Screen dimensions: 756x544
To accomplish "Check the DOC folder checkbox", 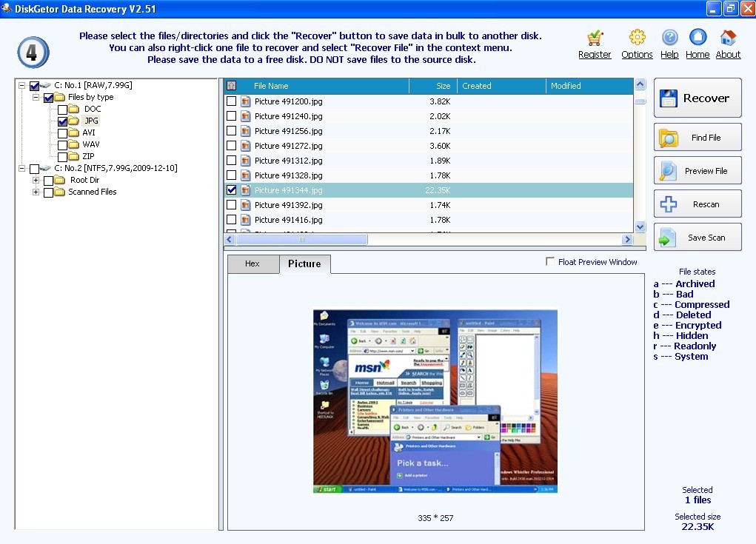I will (61, 108).
